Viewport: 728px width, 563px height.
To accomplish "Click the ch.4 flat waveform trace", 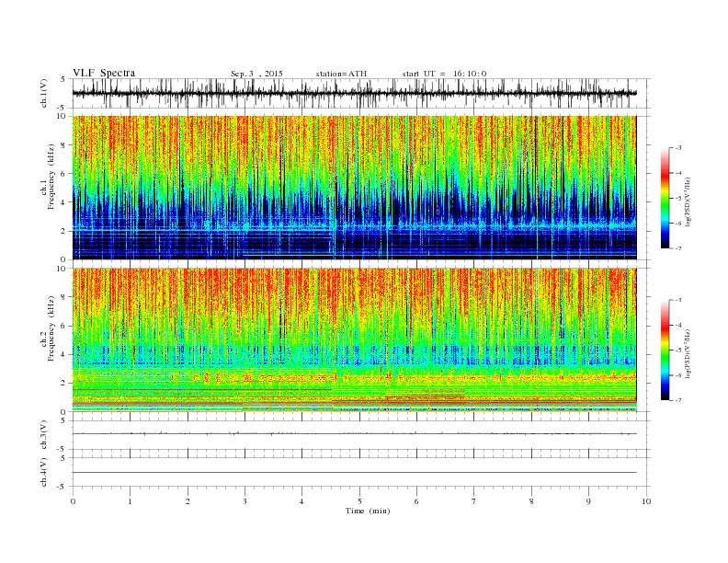I will point(354,473).
